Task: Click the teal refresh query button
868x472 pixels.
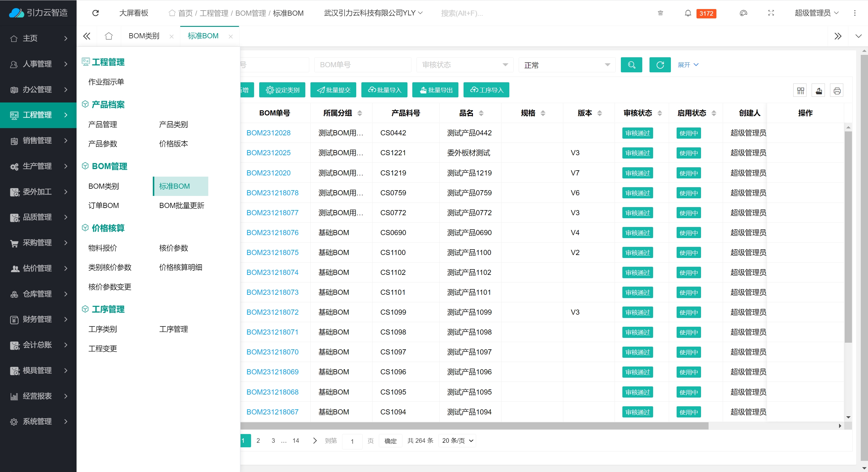Action: point(659,65)
